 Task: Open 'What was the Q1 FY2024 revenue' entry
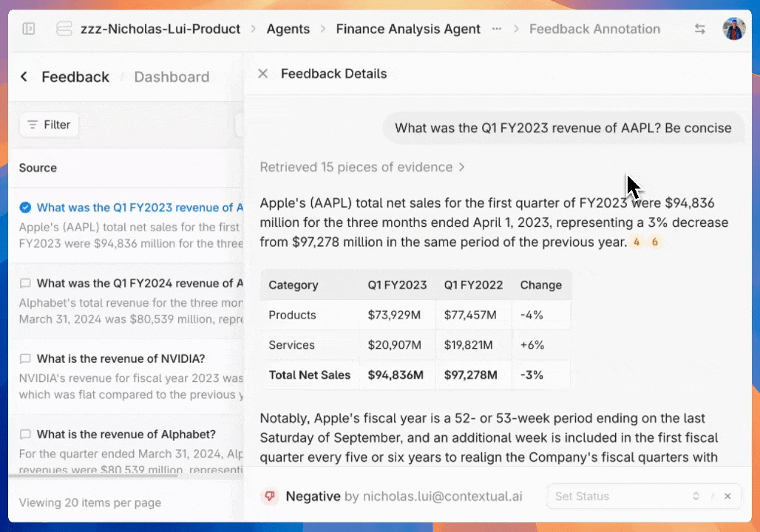(x=140, y=283)
